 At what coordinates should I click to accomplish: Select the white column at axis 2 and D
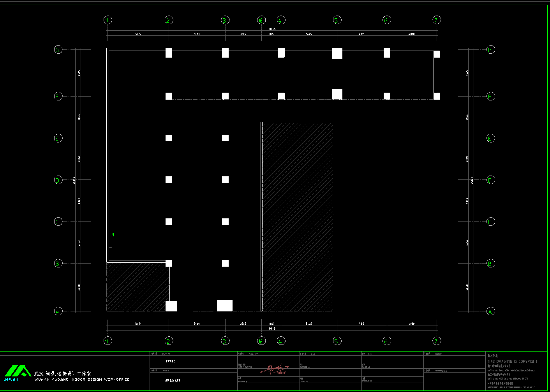169,180
